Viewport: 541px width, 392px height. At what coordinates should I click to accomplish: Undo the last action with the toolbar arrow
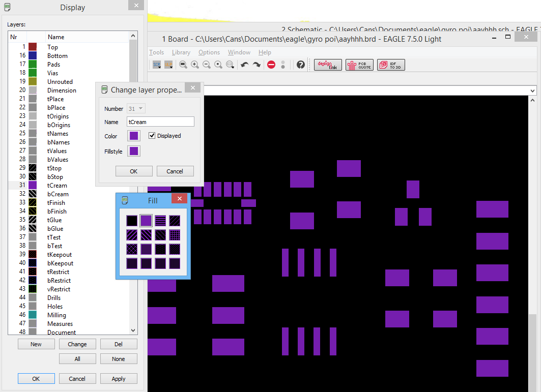(x=245, y=65)
